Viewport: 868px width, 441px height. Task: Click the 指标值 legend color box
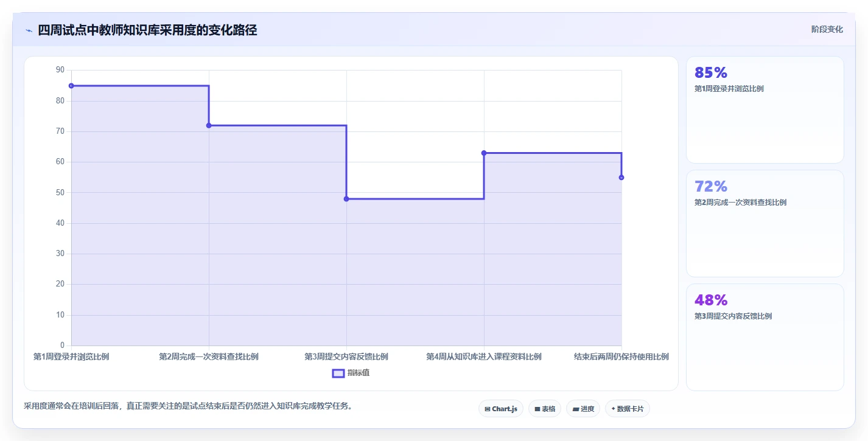coord(338,373)
